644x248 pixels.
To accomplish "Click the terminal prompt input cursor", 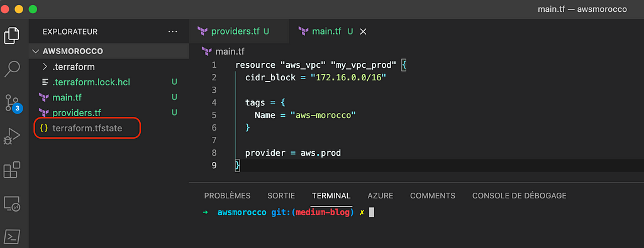I will pos(371,213).
